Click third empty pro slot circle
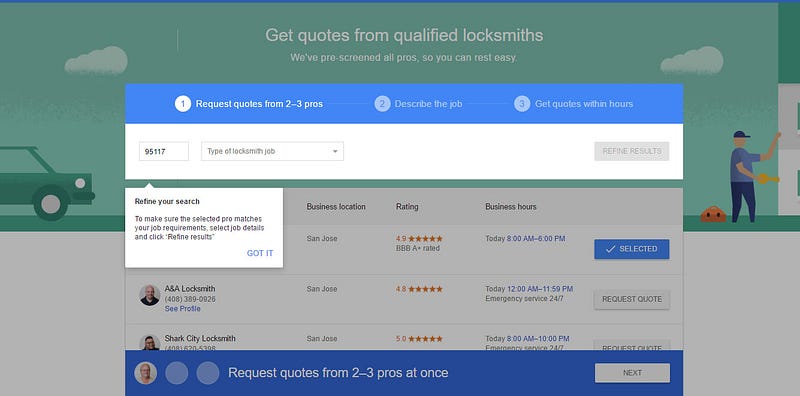The width and height of the screenshot is (800, 396). 208,373
